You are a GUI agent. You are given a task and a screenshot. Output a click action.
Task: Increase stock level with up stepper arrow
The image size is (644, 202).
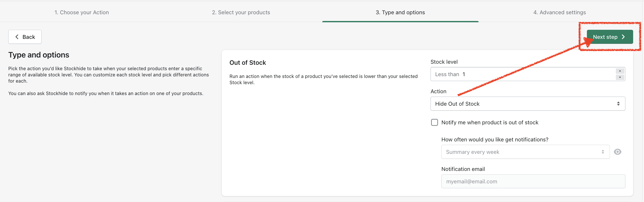[x=620, y=71]
